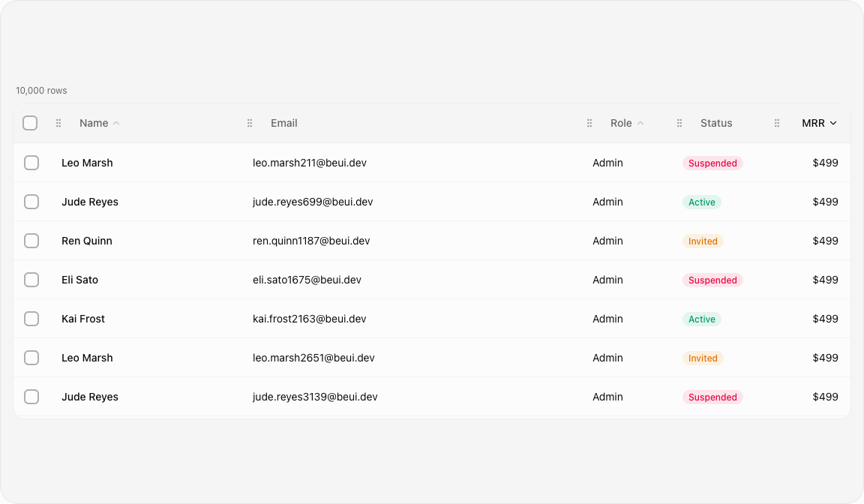Click the Role column drag handle

pyautogui.click(x=589, y=124)
